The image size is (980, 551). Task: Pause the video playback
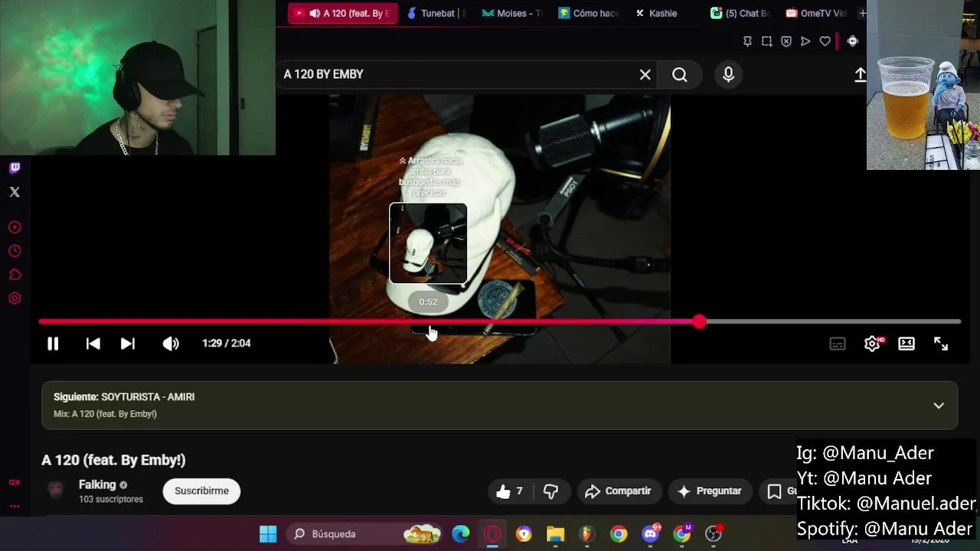click(53, 344)
